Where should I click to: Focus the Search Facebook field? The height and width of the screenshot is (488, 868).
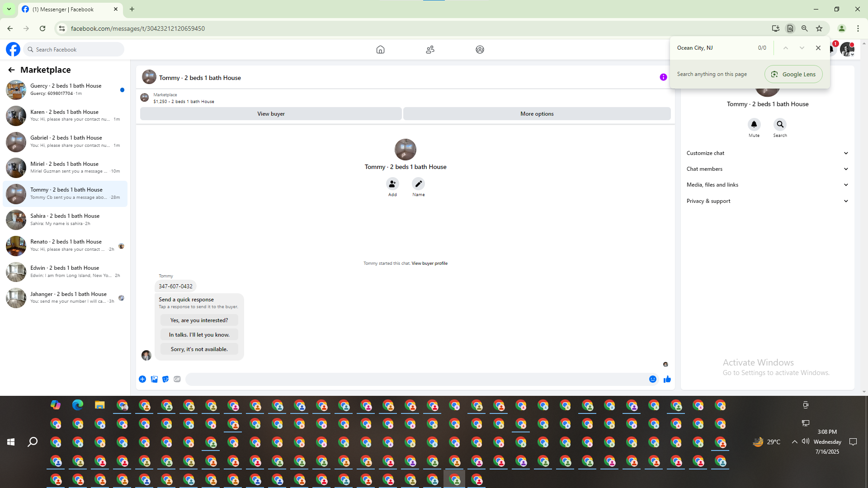point(74,49)
